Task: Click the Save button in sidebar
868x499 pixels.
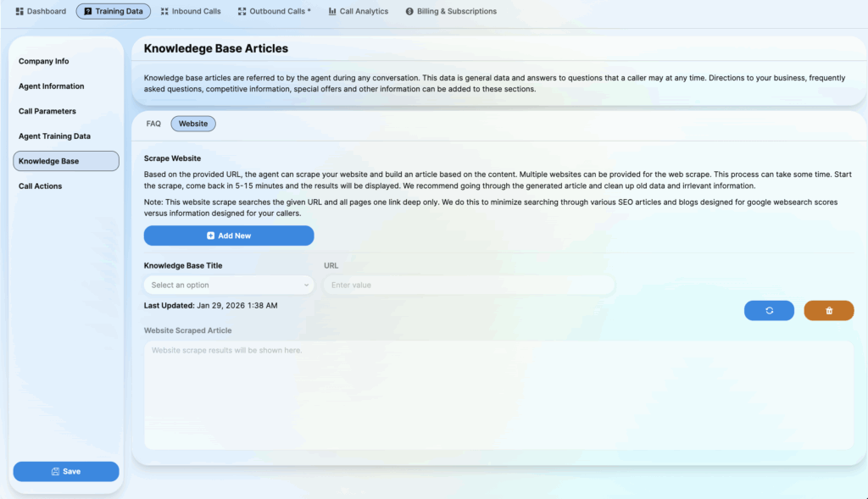Action: (66, 471)
